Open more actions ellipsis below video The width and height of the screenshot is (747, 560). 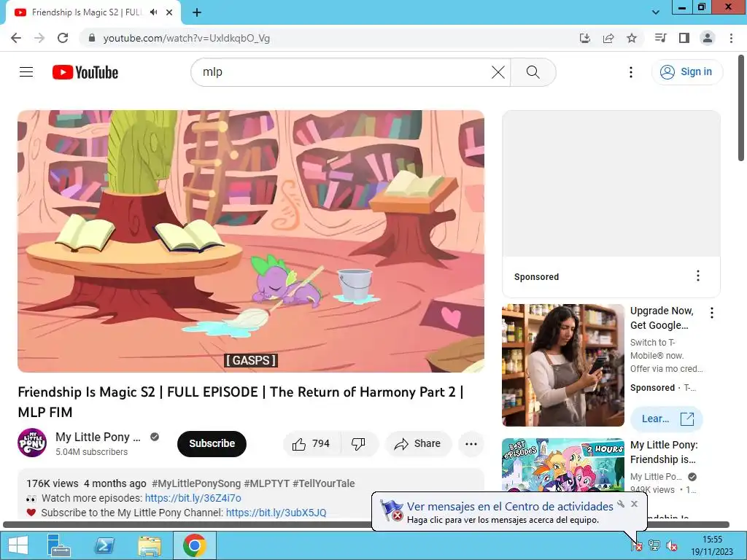[471, 444]
